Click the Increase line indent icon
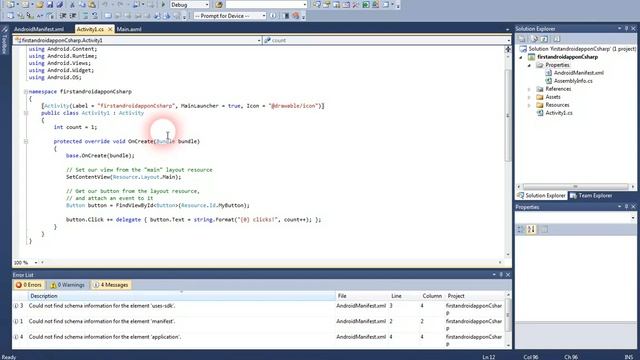This screenshot has height=360, width=640. 73,16
